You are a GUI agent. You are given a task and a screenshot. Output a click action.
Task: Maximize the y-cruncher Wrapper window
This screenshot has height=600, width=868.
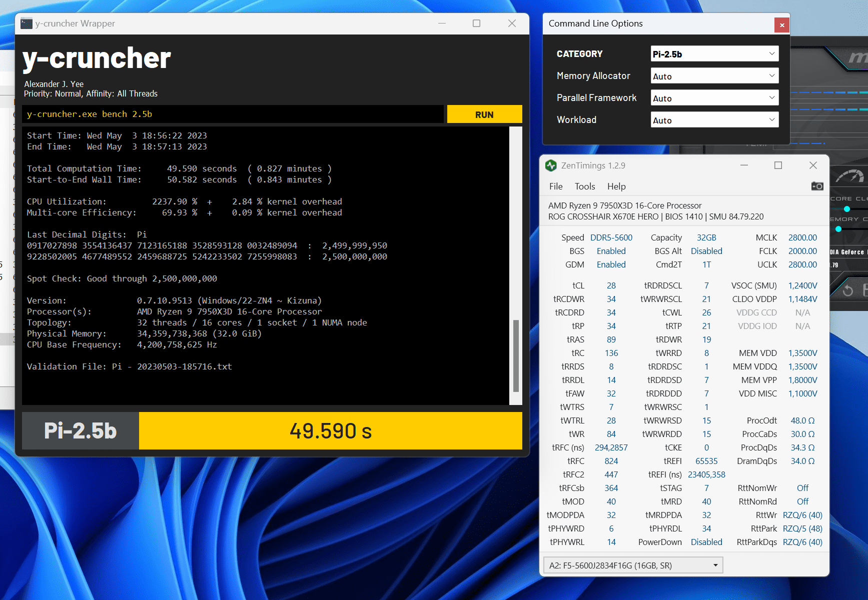476,23
